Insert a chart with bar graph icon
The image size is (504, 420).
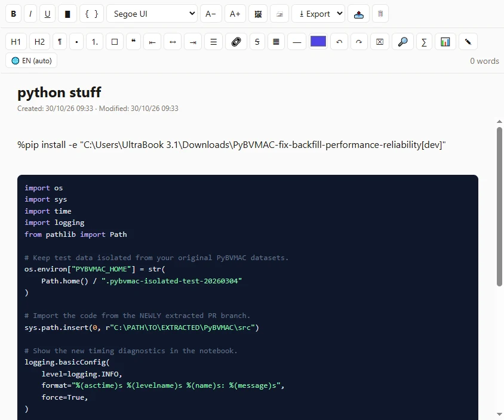[445, 42]
